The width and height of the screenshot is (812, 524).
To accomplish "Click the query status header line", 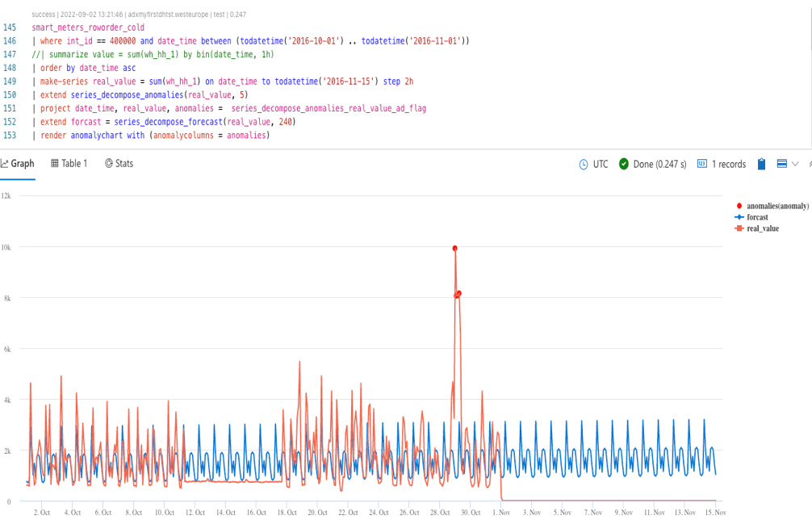I will tap(139, 15).
